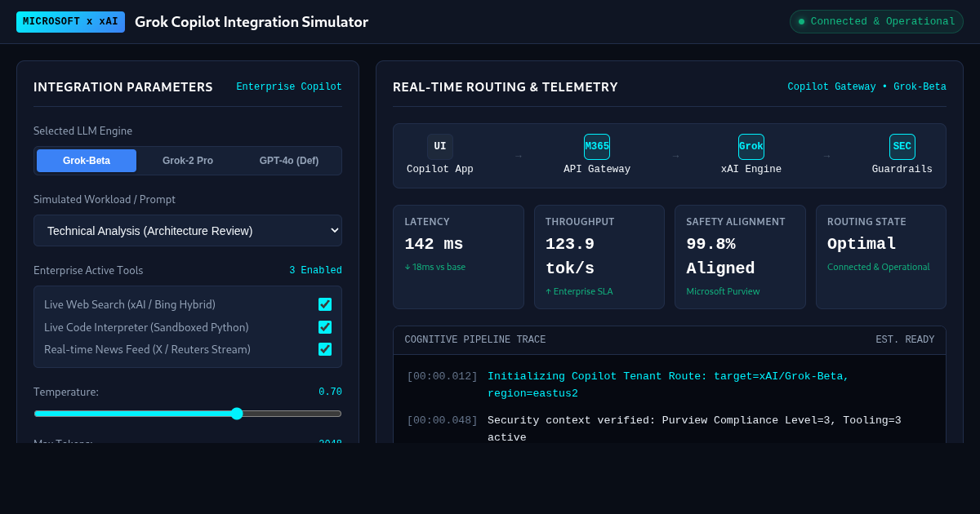The width and height of the screenshot is (980, 514).
Task: Toggle Real-time News Feed checkbox
Action: coord(325,349)
